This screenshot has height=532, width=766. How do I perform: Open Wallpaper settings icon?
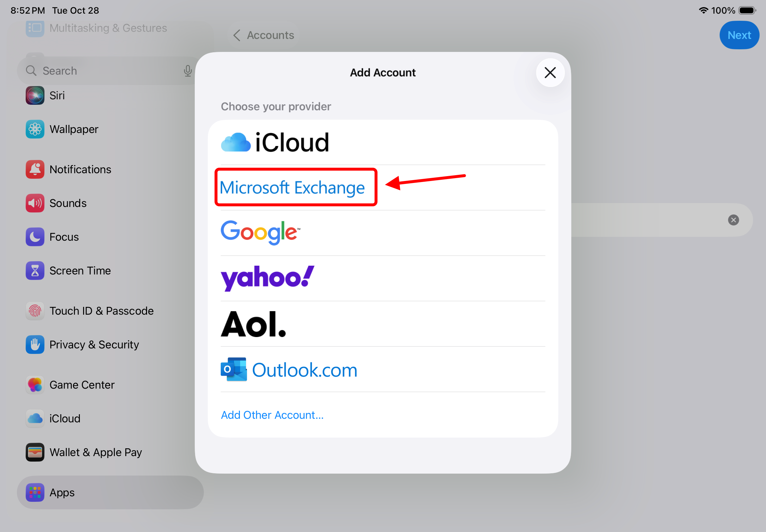point(35,129)
